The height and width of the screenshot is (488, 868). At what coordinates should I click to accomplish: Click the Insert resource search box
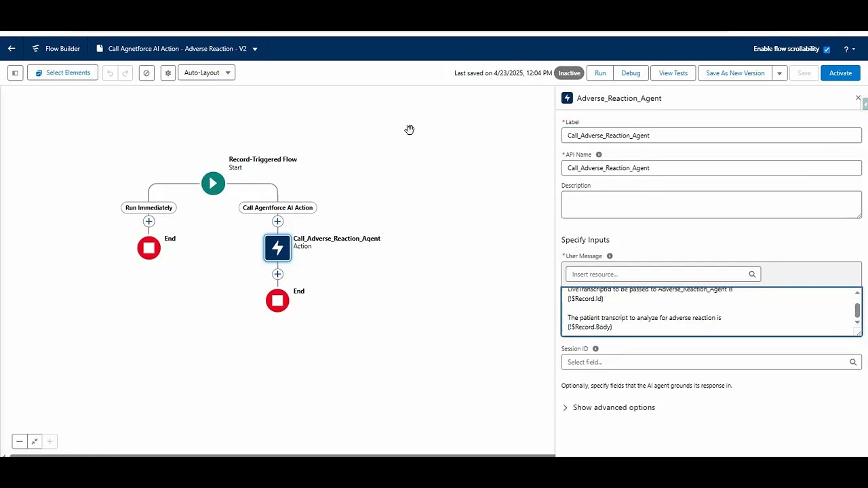pos(663,274)
